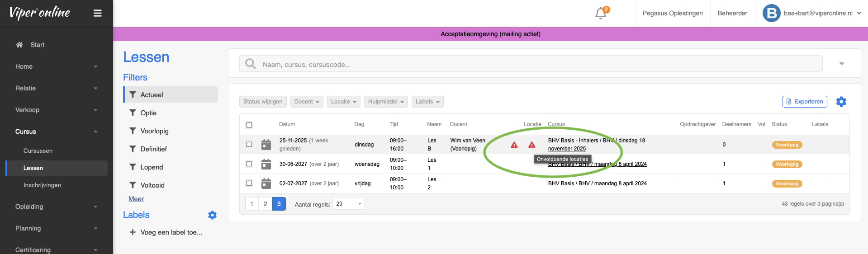Open the notifications bell icon

point(601,13)
